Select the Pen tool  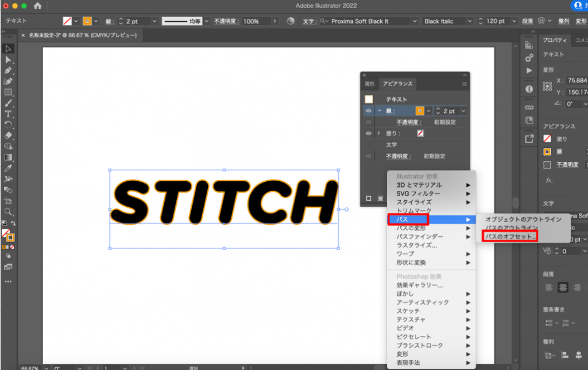[x=8, y=71]
